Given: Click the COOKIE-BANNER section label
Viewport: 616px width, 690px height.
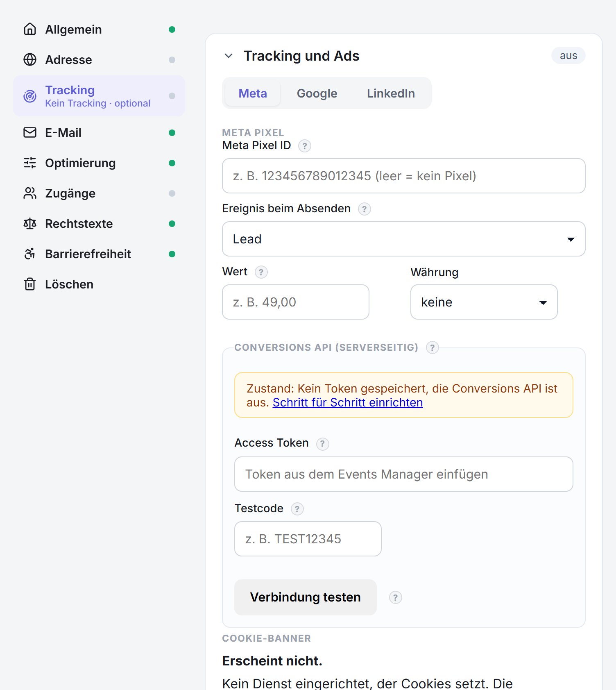Looking at the screenshot, I should click(x=267, y=638).
